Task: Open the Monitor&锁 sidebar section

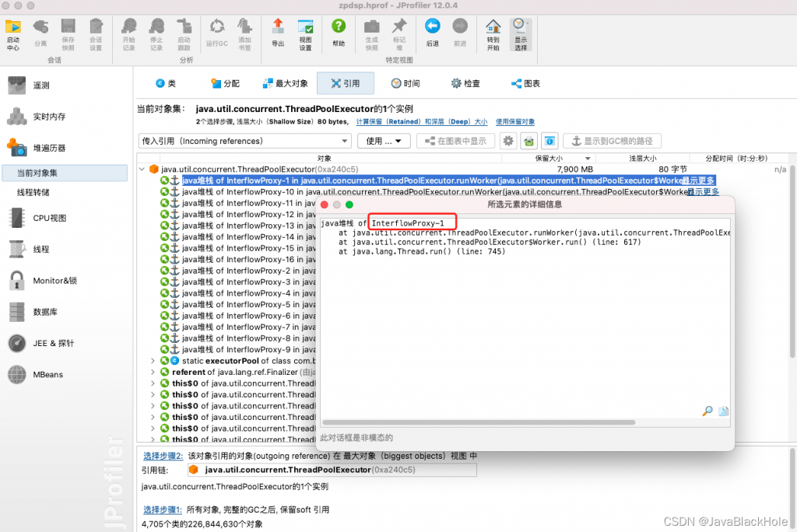Action: (x=43, y=281)
